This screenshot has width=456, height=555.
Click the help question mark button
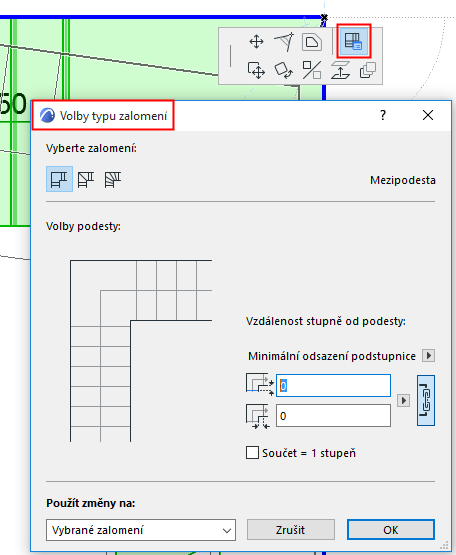point(383,115)
